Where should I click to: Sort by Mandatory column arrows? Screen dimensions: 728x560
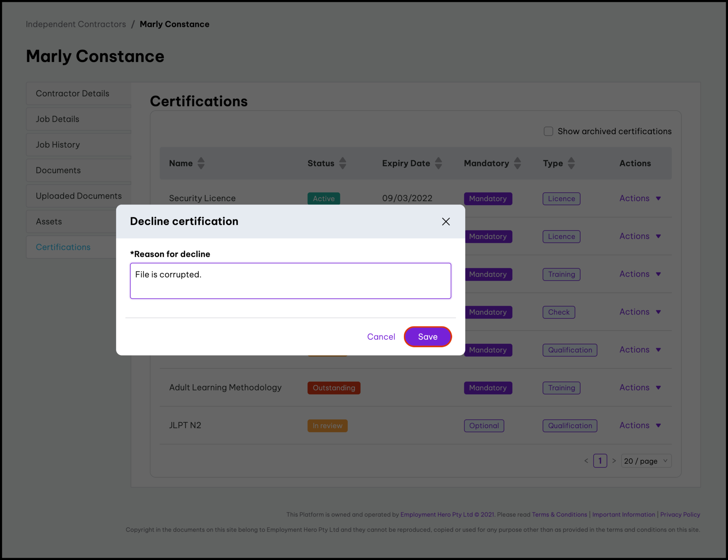click(517, 163)
